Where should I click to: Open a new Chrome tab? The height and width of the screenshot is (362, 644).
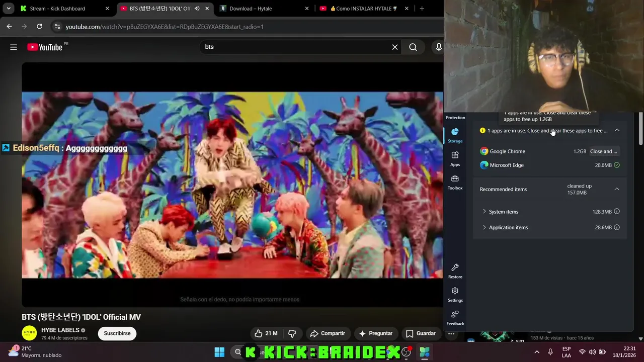tap(422, 9)
